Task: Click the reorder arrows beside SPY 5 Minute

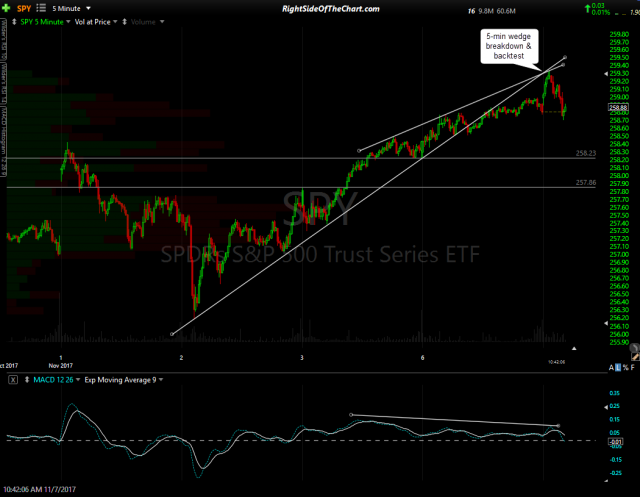Action: pos(14,22)
